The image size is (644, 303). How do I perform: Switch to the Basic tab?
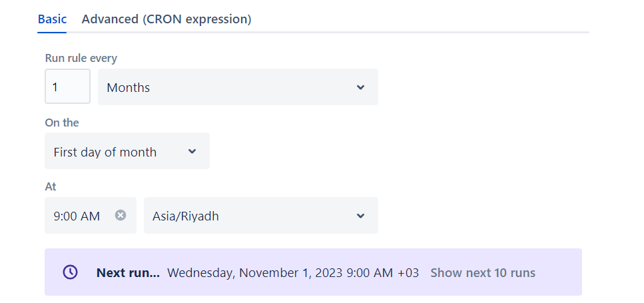[52, 19]
